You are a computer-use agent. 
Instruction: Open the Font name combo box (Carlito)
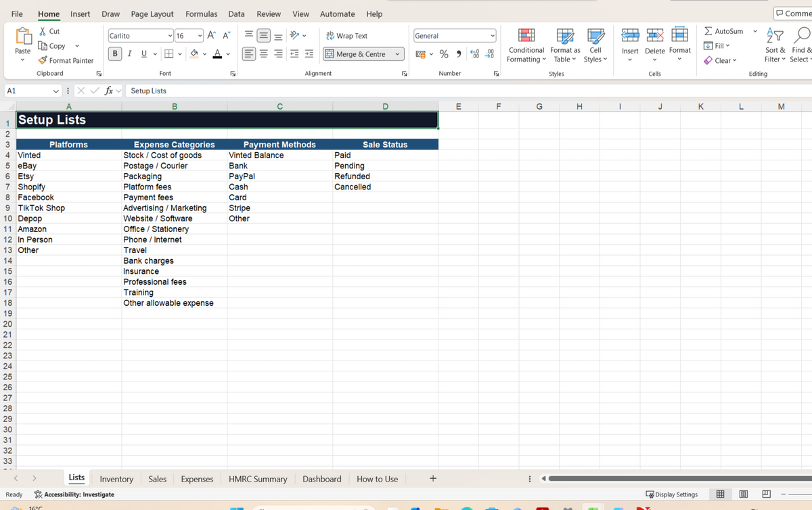(141, 36)
